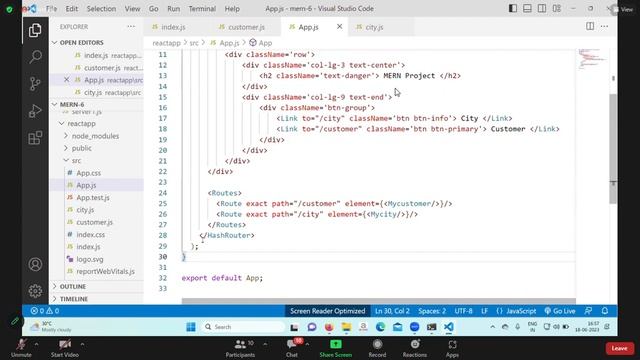Open index.css in file tree
Image resolution: width=640 pixels, height=360 pixels.
point(91,234)
